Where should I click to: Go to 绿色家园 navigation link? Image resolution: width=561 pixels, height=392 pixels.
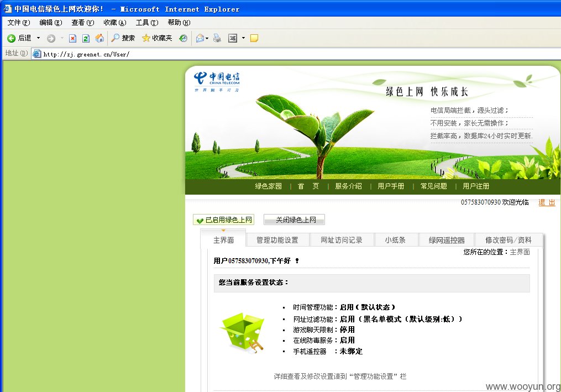pyautogui.click(x=268, y=186)
